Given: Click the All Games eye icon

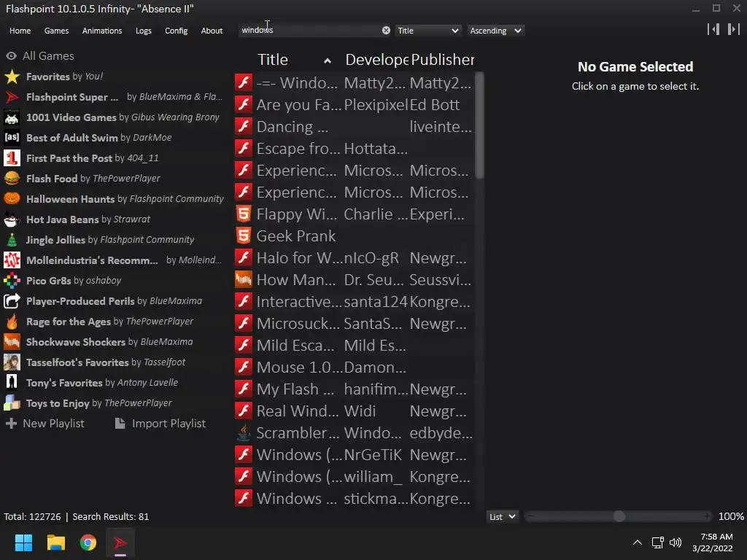Looking at the screenshot, I should [x=11, y=55].
